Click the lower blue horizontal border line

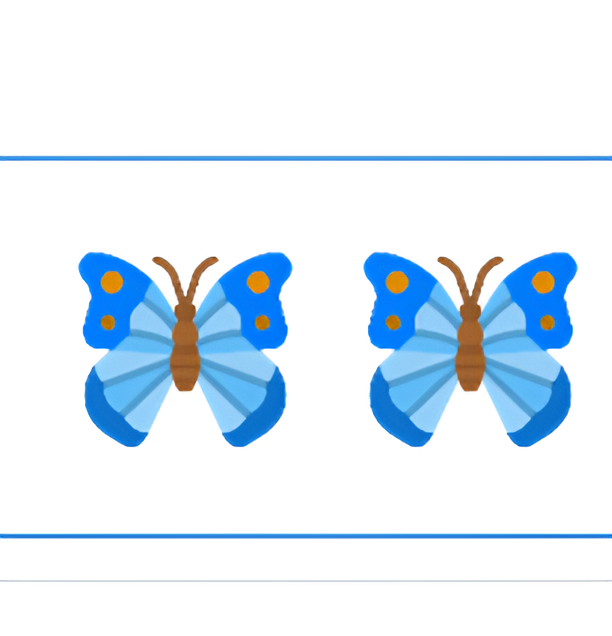click(x=306, y=536)
